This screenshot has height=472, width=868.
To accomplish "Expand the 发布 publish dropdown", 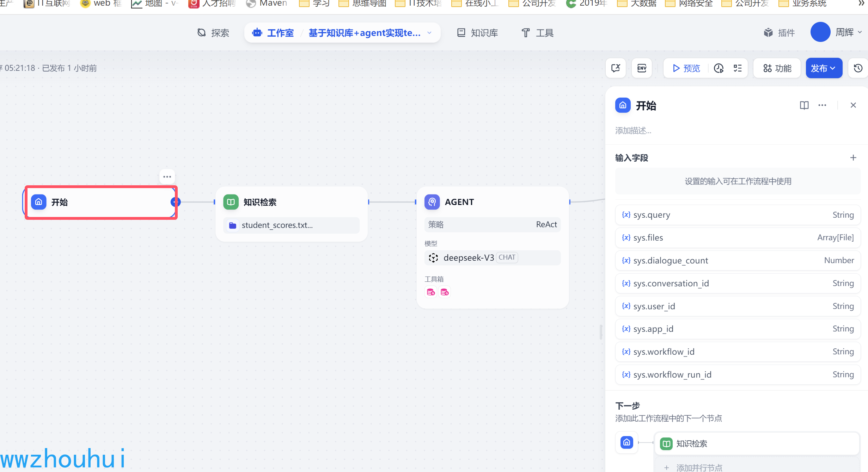I will [x=824, y=68].
